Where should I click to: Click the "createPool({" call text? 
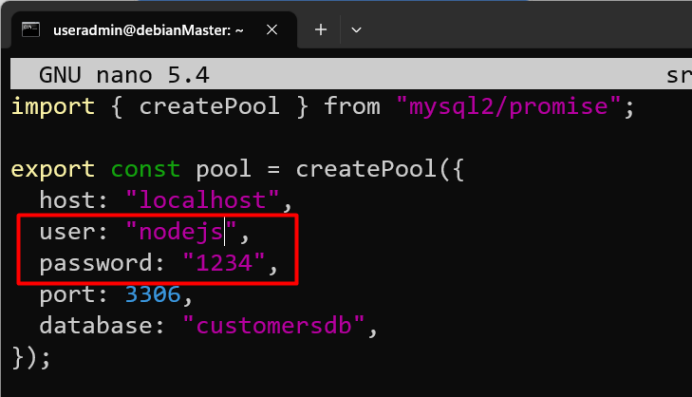click(x=380, y=169)
